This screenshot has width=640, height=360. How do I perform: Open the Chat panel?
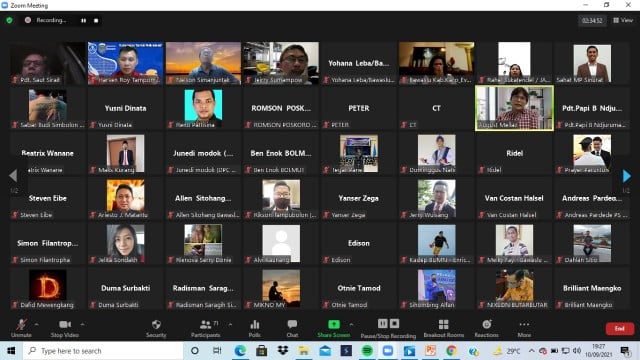tap(292, 328)
